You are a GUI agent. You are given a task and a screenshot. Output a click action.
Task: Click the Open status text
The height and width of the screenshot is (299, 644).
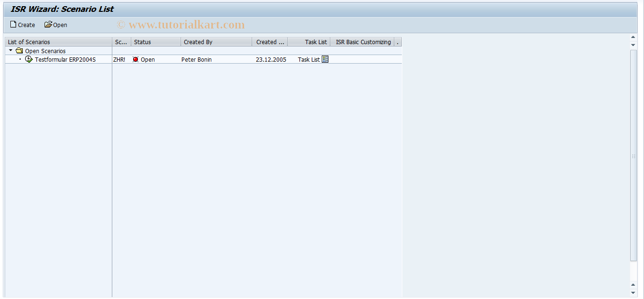click(x=148, y=59)
